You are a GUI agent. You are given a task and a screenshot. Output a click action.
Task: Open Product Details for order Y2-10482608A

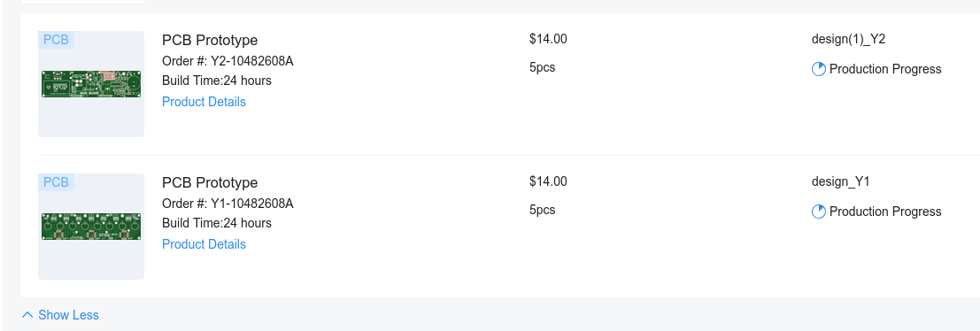point(204,102)
